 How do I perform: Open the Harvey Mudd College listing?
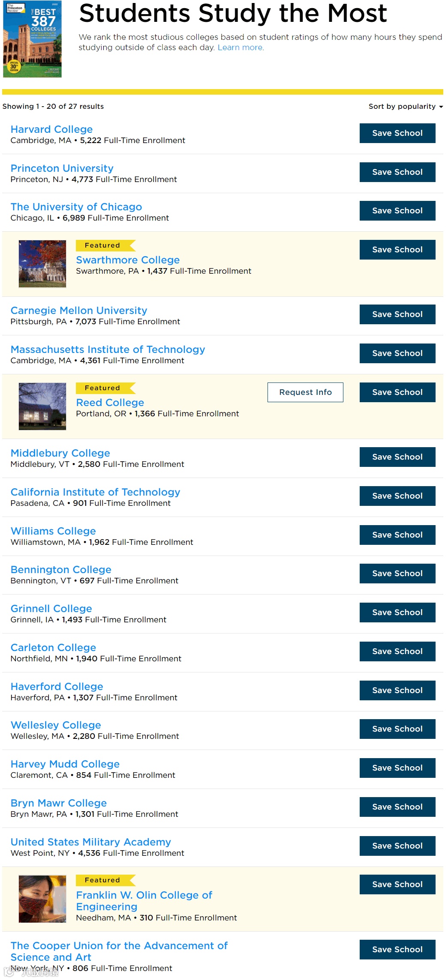65,764
